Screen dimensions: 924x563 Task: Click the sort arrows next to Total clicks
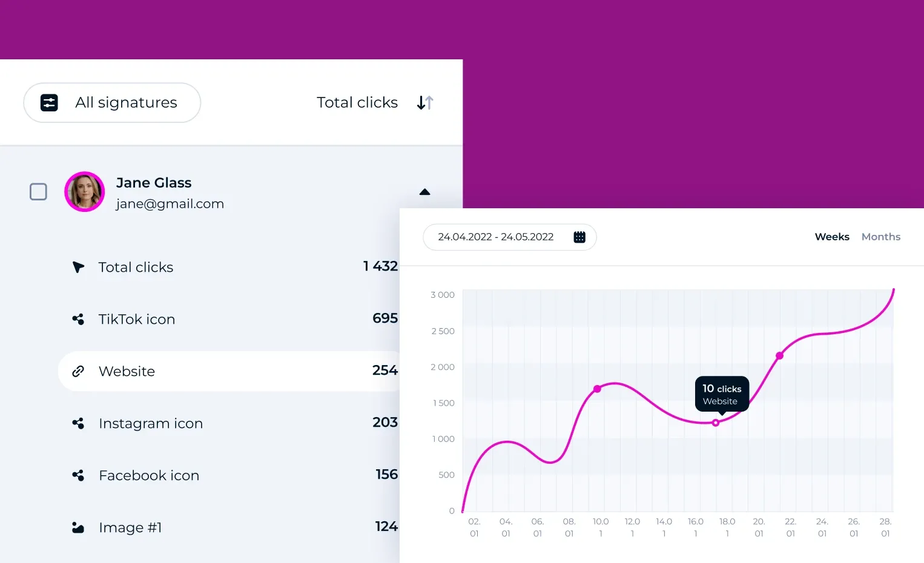tap(424, 102)
